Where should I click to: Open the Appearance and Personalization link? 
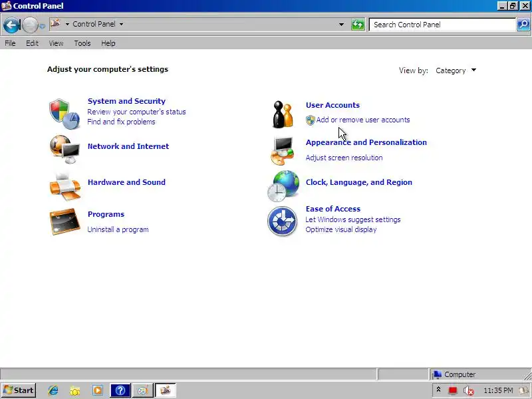pyautogui.click(x=366, y=142)
